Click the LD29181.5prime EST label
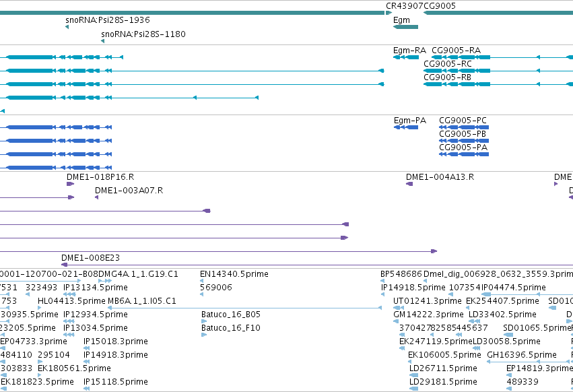Image resolution: width=573 pixels, height=392 pixels. click(x=443, y=382)
